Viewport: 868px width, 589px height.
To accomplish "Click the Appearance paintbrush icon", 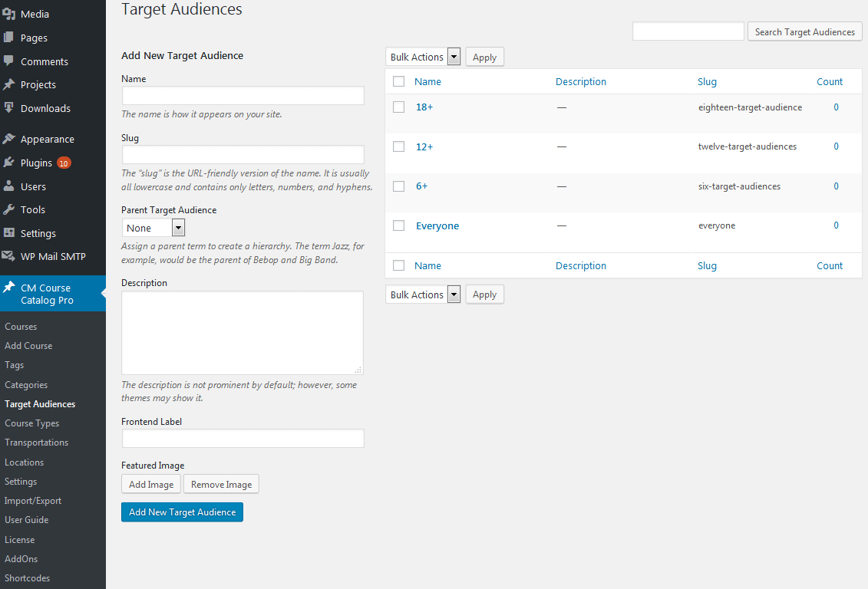I will pos(8,139).
